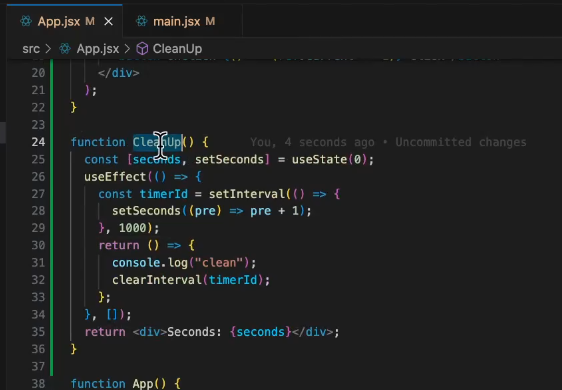562x390 pixels.
Task: Click timerId declaration on line 27
Action: click(163, 194)
